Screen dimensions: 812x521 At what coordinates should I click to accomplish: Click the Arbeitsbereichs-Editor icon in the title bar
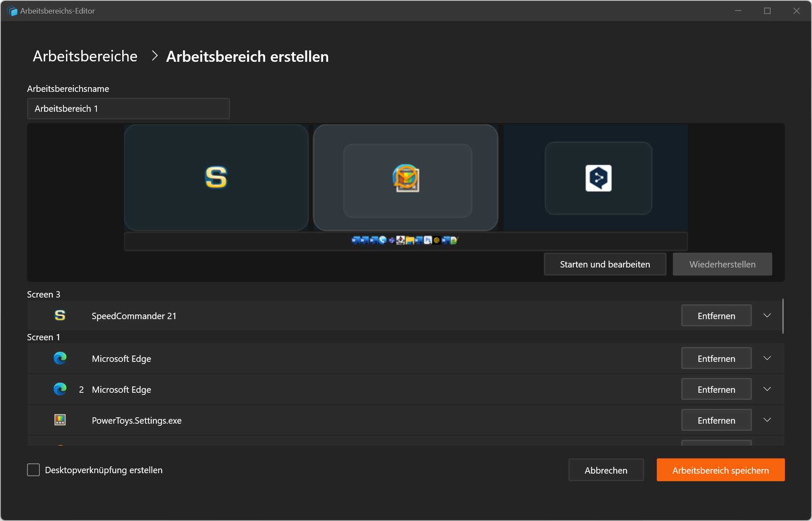12,11
